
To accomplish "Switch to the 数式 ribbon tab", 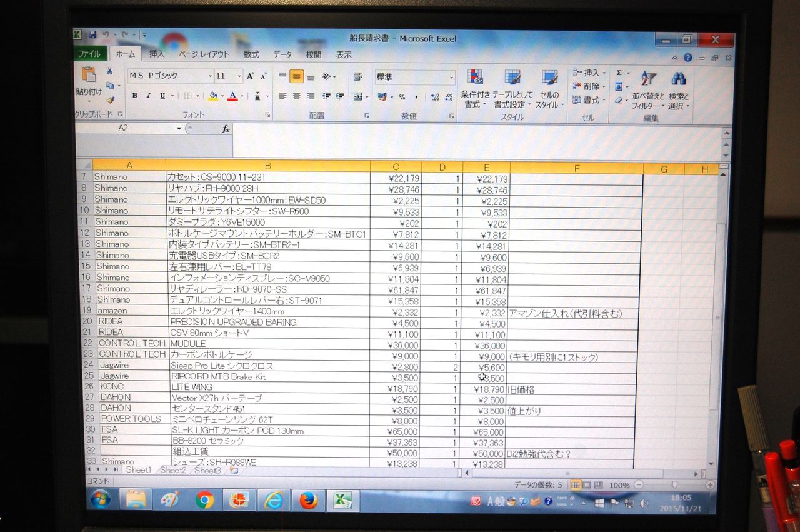I will coord(251,54).
